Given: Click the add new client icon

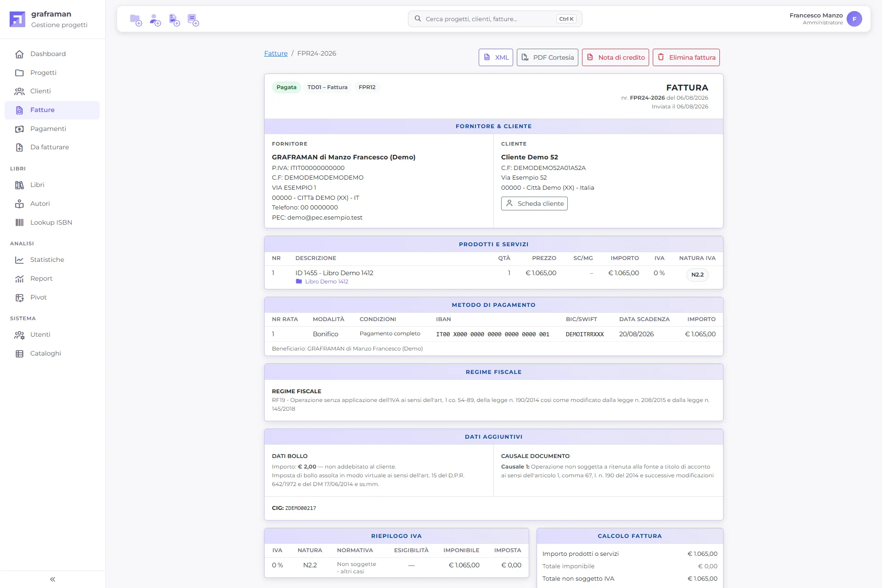Looking at the screenshot, I should click(155, 20).
